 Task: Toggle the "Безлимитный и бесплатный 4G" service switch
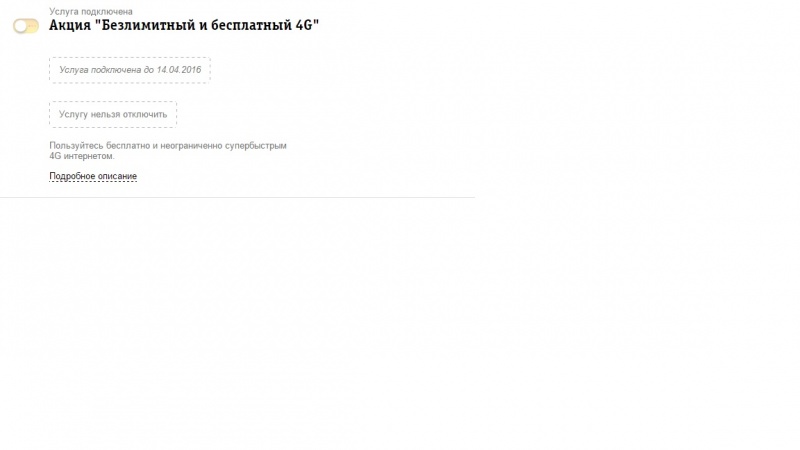coord(26,26)
